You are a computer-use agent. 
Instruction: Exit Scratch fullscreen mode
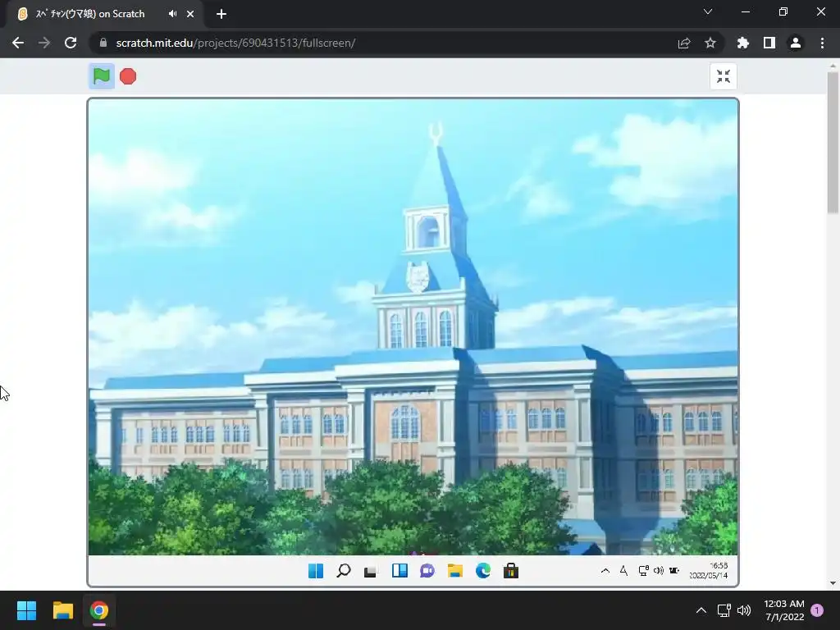[724, 76]
